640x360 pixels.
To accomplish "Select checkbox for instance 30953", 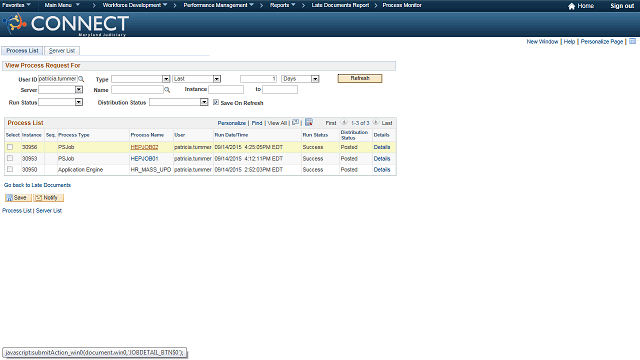I will tap(10, 158).
